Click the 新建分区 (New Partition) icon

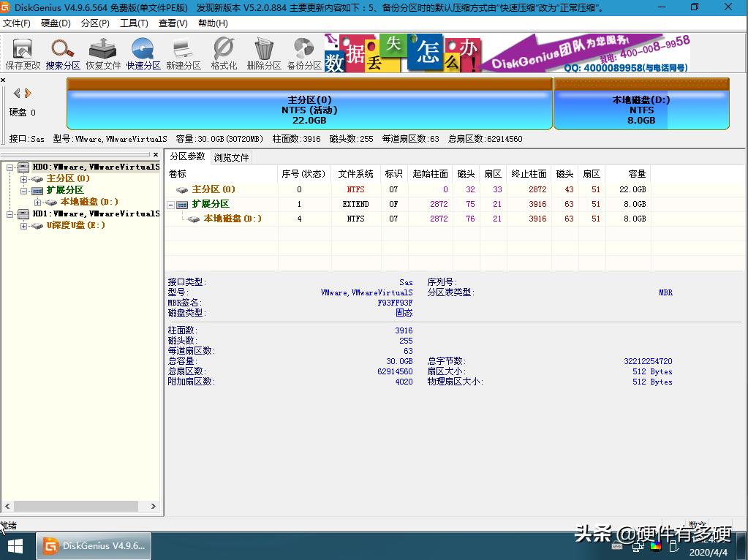pos(183,51)
